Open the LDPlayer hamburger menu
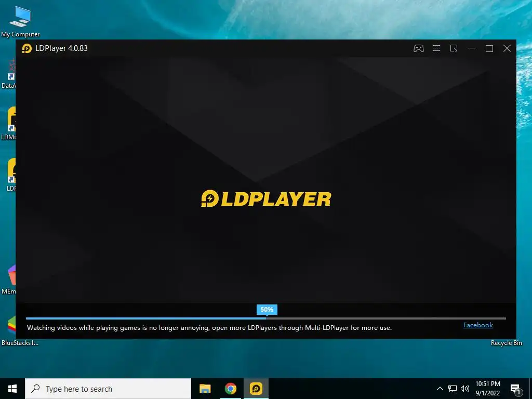Viewport: 532px width, 399px height. pos(436,48)
